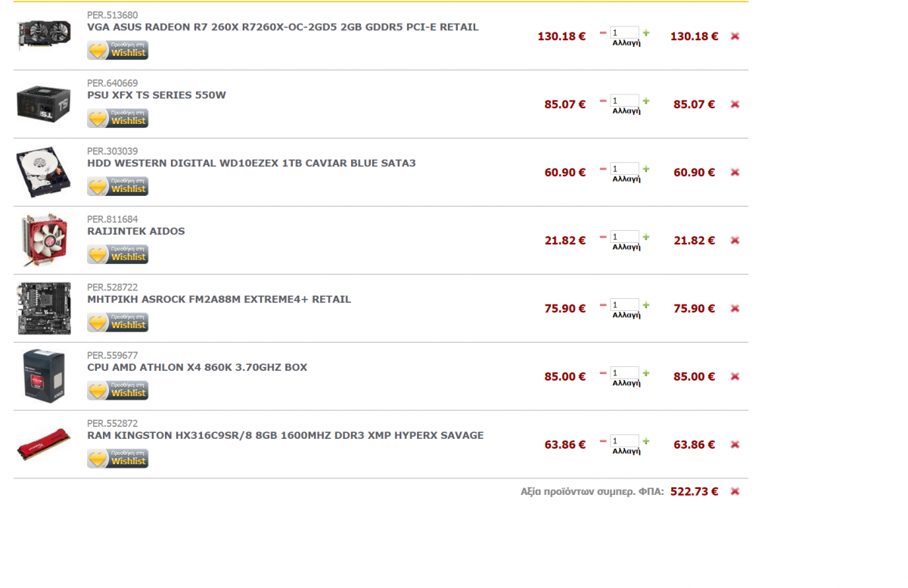
Task: Open the Raijintek Aidos cooler thumbnail
Action: (44, 240)
